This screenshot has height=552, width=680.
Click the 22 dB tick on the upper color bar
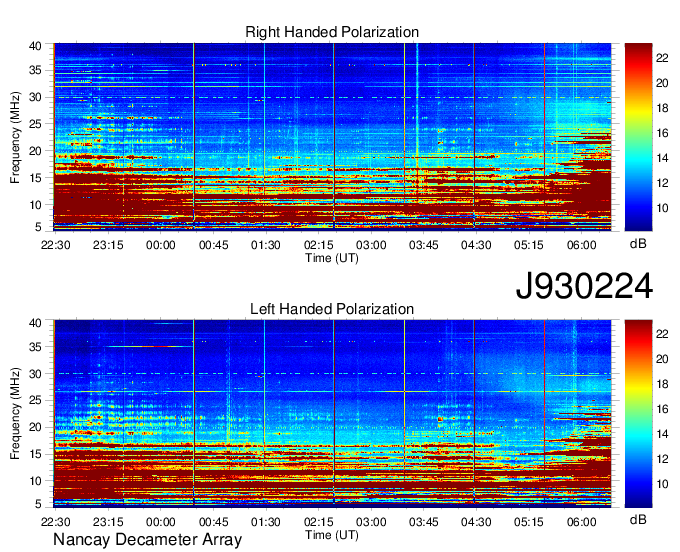[662, 58]
